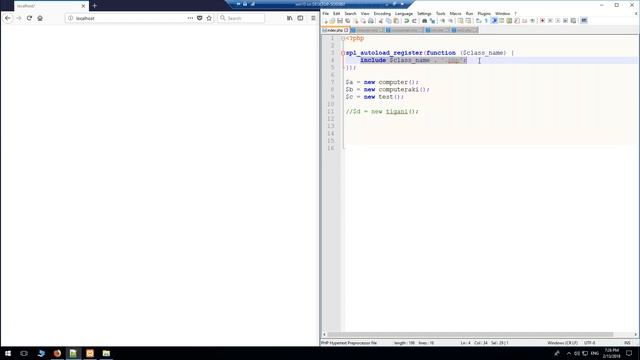This screenshot has width=640, height=360.
Task: Open the File menu in Notepad++
Action: (325, 13)
